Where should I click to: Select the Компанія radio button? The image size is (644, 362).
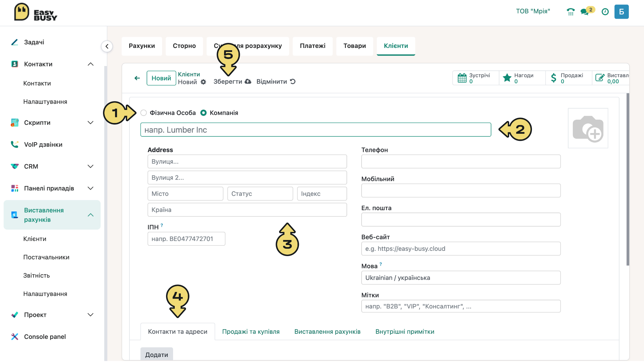pos(204,113)
